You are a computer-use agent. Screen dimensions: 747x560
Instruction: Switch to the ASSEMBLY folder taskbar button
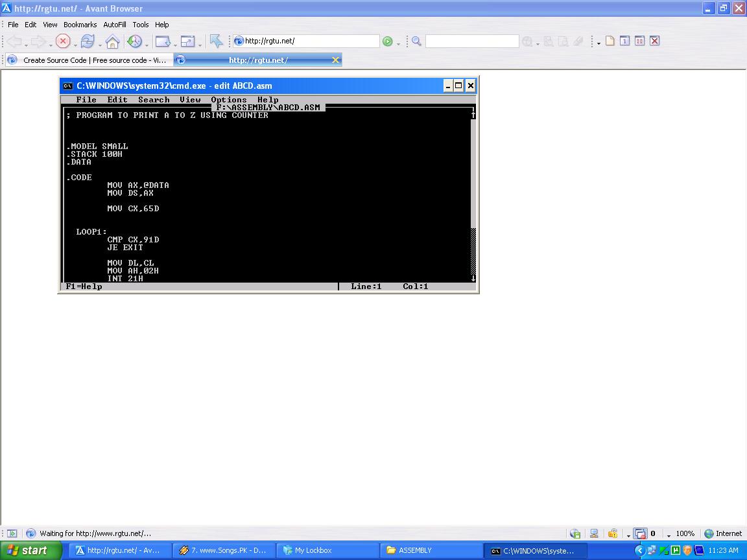pyautogui.click(x=431, y=550)
